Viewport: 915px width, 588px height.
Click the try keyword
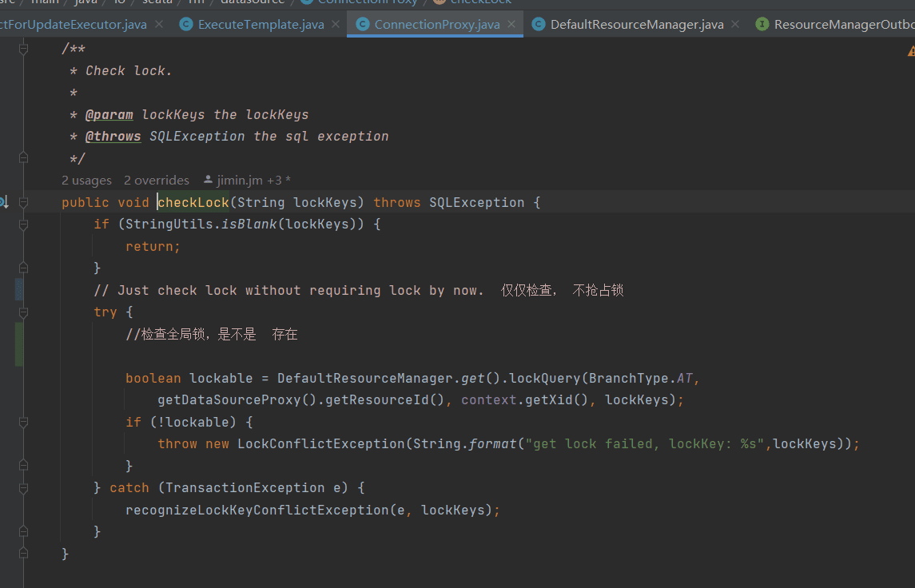pyautogui.click(x=105, y=312)
